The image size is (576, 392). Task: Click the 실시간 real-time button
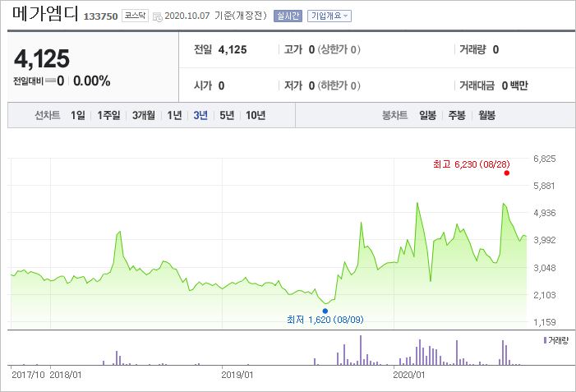coord(288,16)
